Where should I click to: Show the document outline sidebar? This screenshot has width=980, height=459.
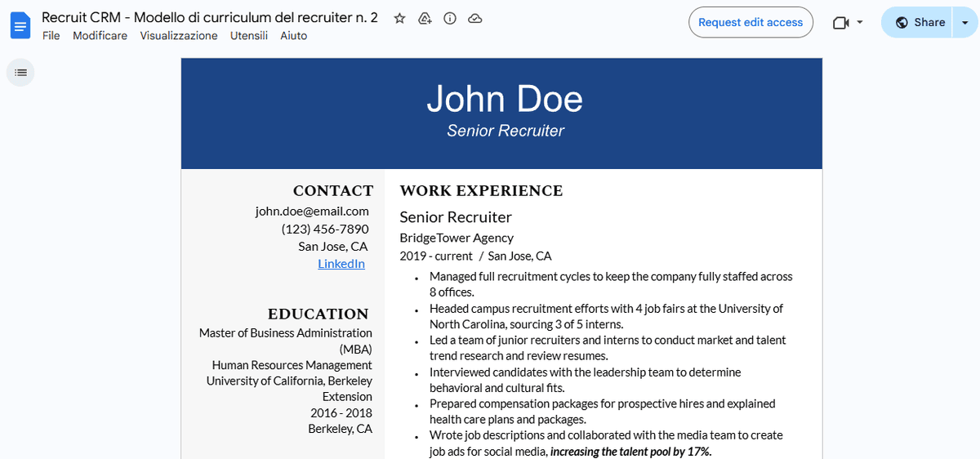pyautogui.click(x=20, y=73)
